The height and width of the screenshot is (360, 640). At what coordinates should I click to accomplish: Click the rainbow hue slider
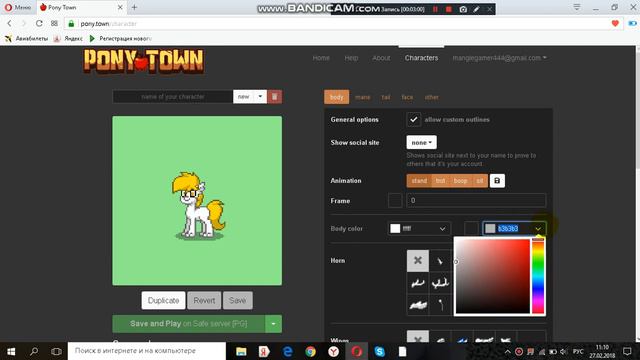point(538,276)
